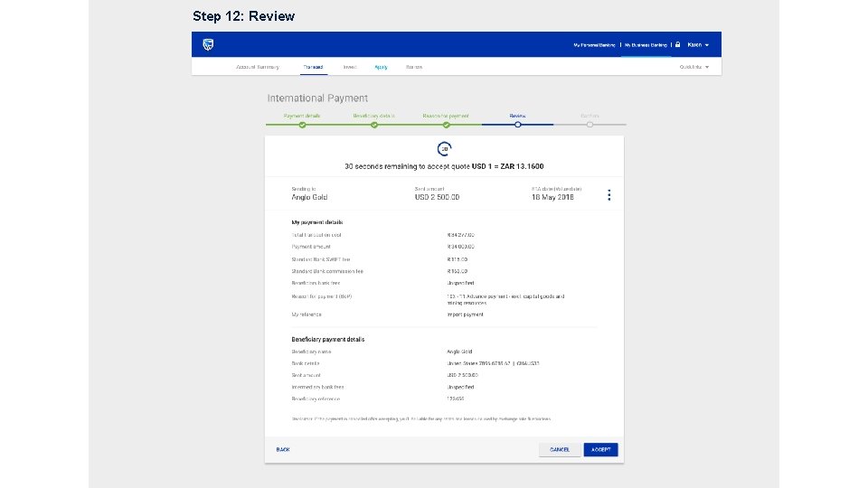This screenshot has width=868, height=488.
Task: Click the USD 2 500.00 sent amount at top
Action: (x=437, y=198)
